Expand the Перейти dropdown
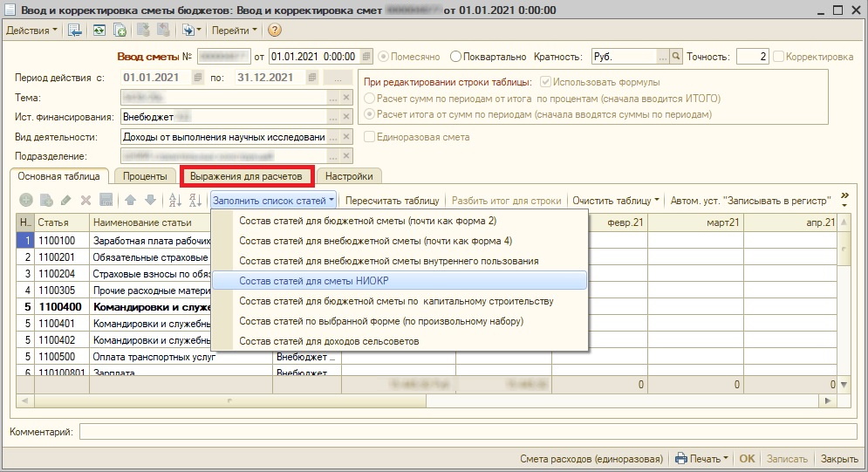This screenshot has width=868, height=472. click(234, 31)
